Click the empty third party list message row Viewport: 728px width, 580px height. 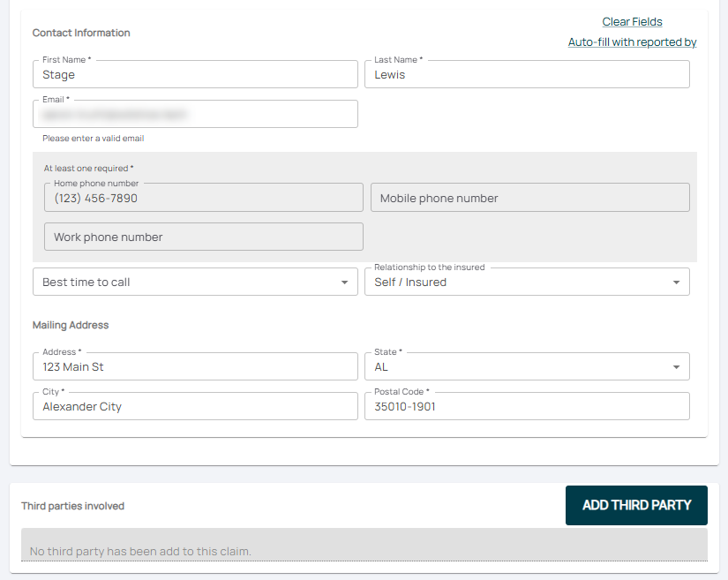[x=364, y=551]
